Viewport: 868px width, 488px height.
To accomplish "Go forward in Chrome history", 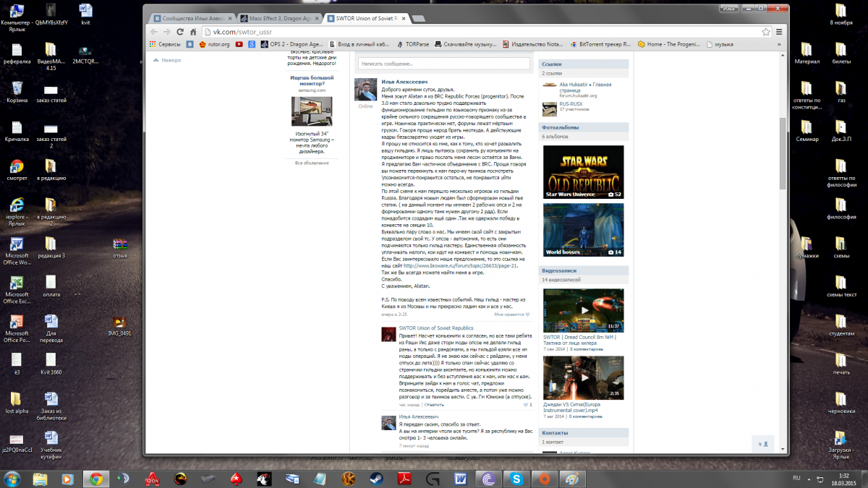I will (166, 32).
